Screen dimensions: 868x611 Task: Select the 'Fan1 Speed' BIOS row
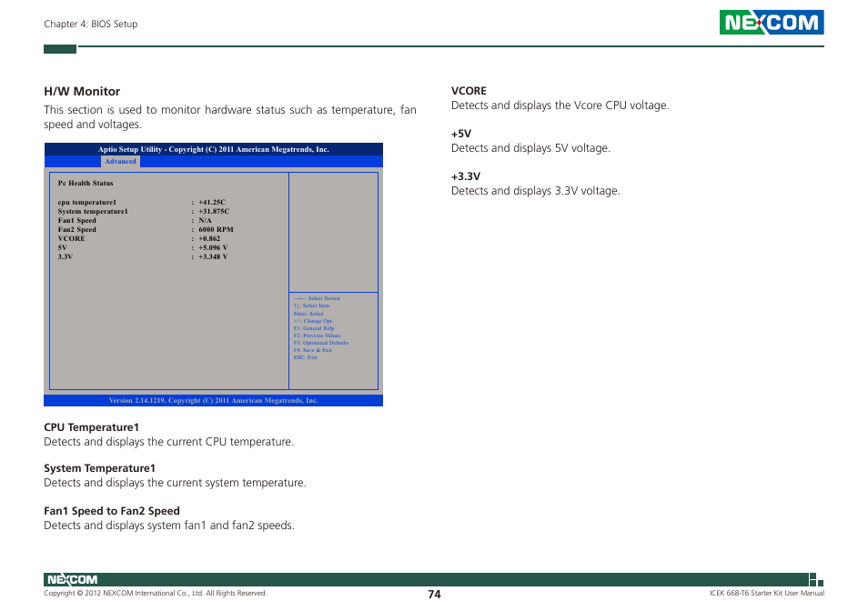click(135, 220)
